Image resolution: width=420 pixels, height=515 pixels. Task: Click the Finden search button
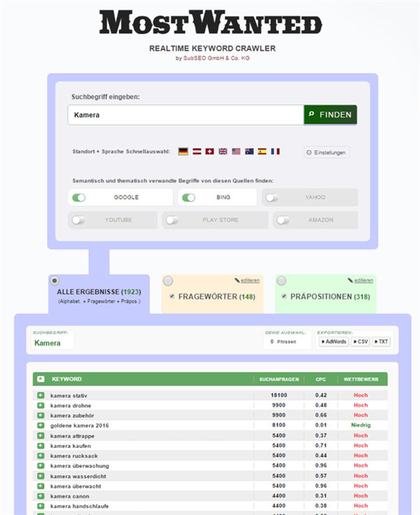[330, 115]
